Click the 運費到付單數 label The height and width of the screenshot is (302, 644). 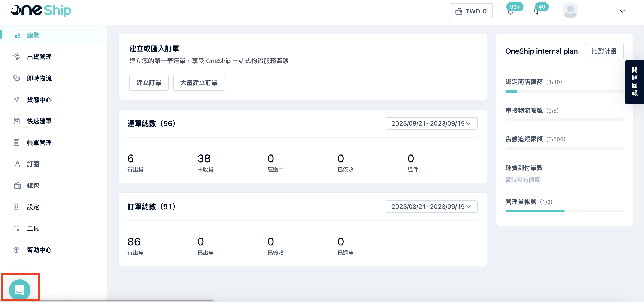[x=524, y=167]
